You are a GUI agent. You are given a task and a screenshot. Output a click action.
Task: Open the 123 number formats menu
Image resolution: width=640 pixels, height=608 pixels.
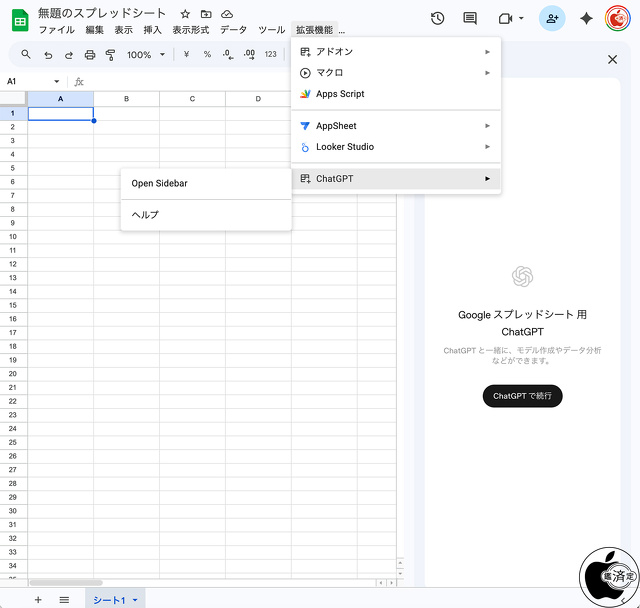coord(271,54)
